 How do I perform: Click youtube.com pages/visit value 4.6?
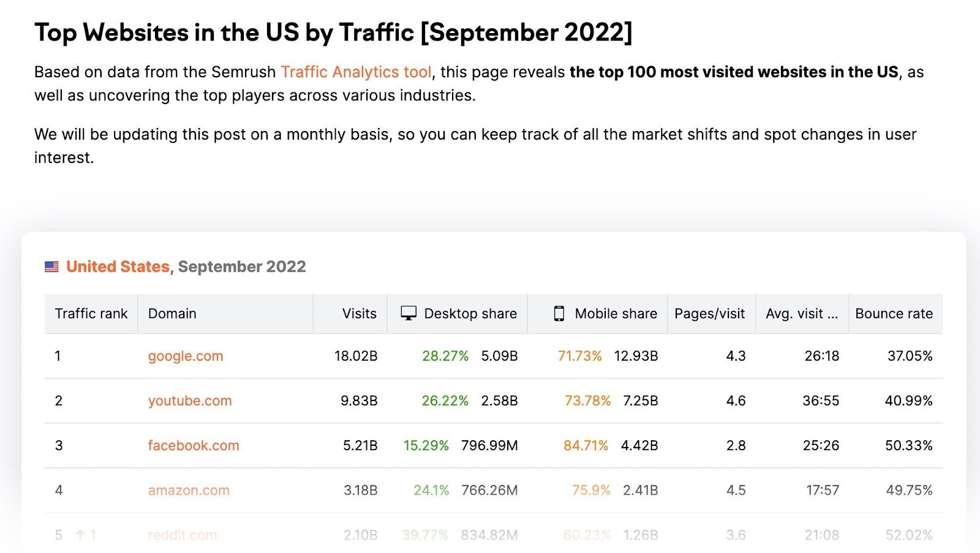[736, 401]
